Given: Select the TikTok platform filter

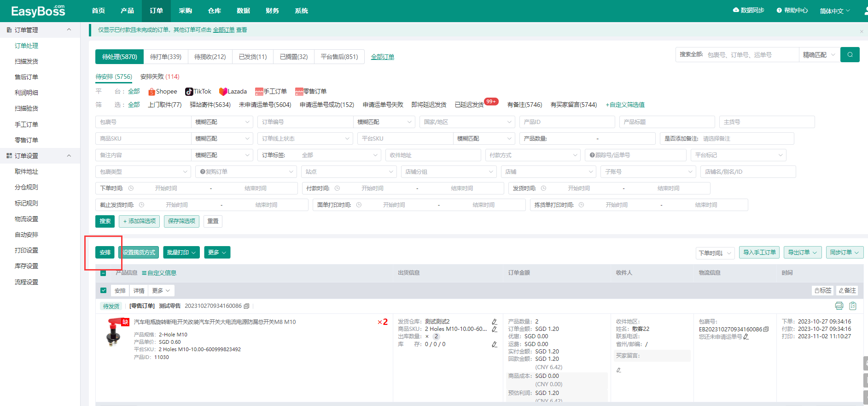Looking at the screenshot, I should (198, 92).
